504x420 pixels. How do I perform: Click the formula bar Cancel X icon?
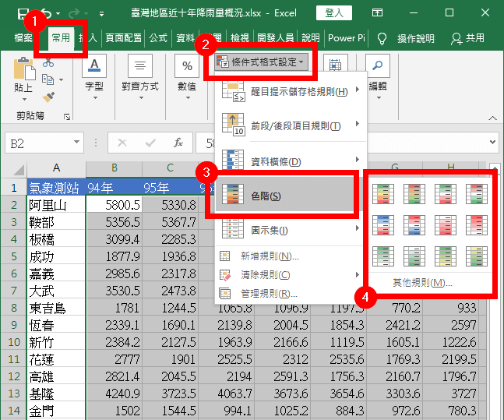122,143
